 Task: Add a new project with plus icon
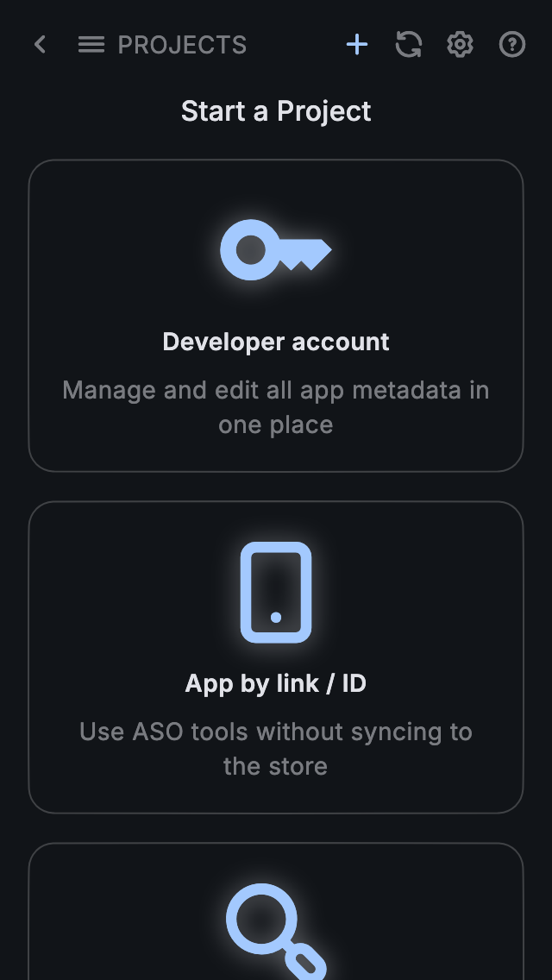[357, 45]
